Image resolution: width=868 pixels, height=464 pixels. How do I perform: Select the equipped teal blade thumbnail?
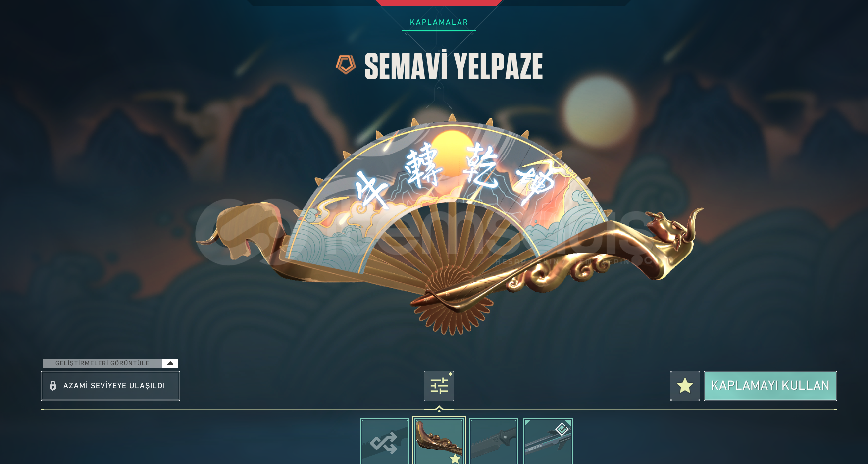[548, 442]
